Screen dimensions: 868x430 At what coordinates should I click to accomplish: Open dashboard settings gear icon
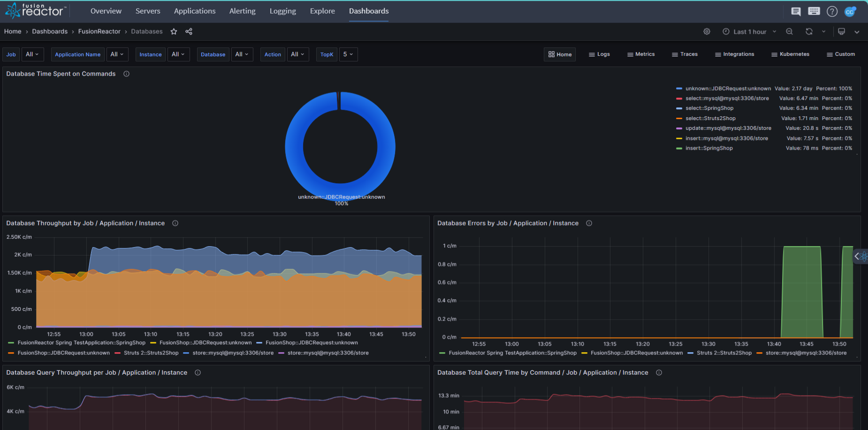pyautogui.click(x=707, y=31)
